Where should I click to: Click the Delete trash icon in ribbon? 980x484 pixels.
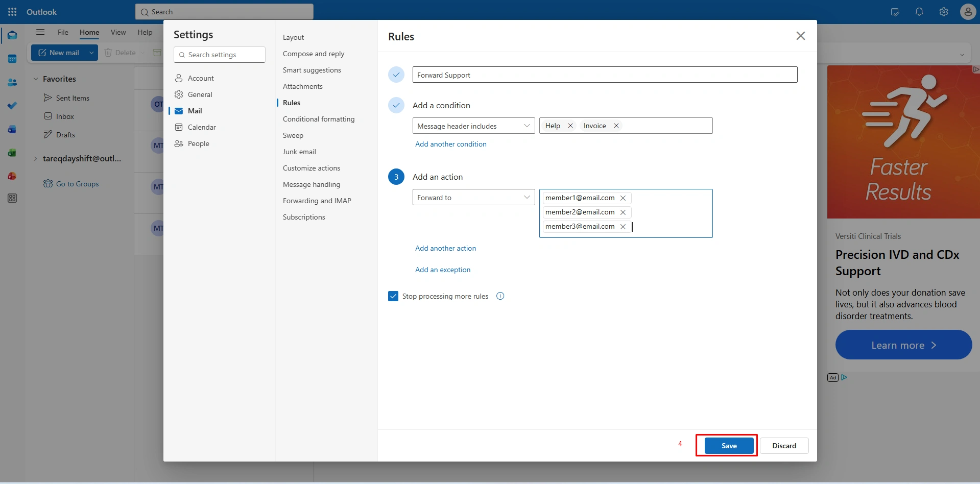tap(108, 53)
